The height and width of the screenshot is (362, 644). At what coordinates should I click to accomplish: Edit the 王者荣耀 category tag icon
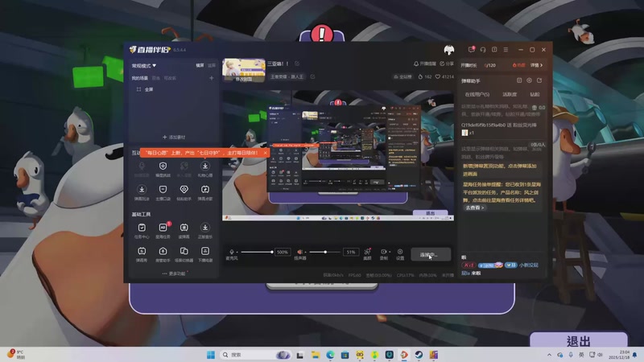click(312, 76)
